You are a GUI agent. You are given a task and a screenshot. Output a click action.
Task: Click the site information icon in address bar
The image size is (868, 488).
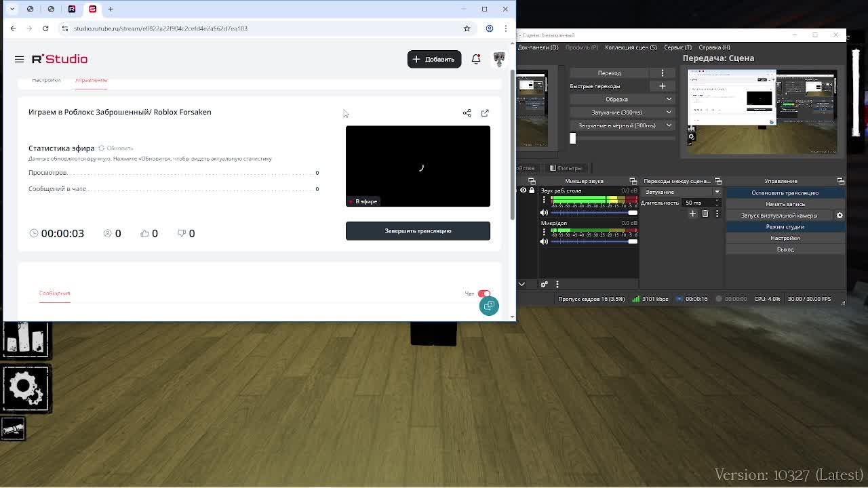65,28
